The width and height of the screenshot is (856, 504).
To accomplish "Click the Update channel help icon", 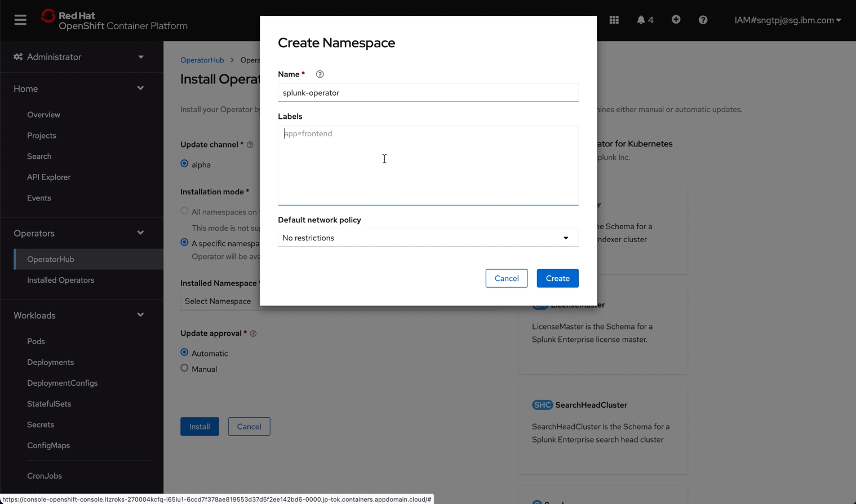I will [x=250, y=145].
